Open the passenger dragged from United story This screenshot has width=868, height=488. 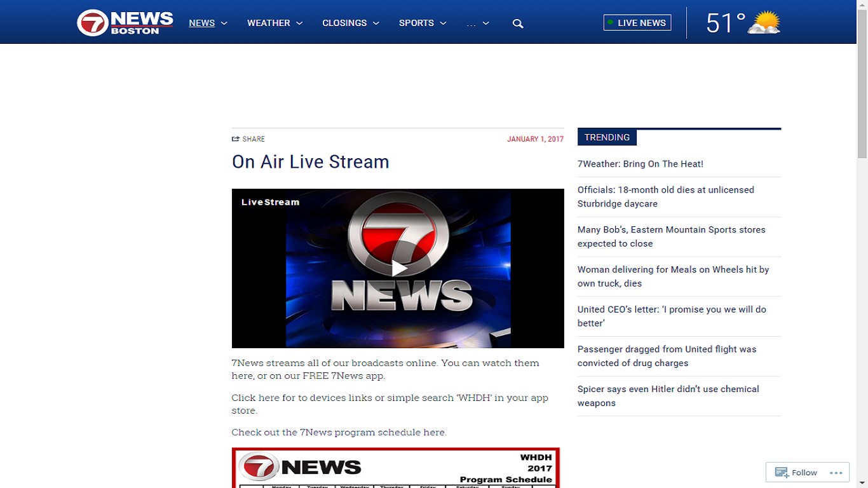(667, 356)
